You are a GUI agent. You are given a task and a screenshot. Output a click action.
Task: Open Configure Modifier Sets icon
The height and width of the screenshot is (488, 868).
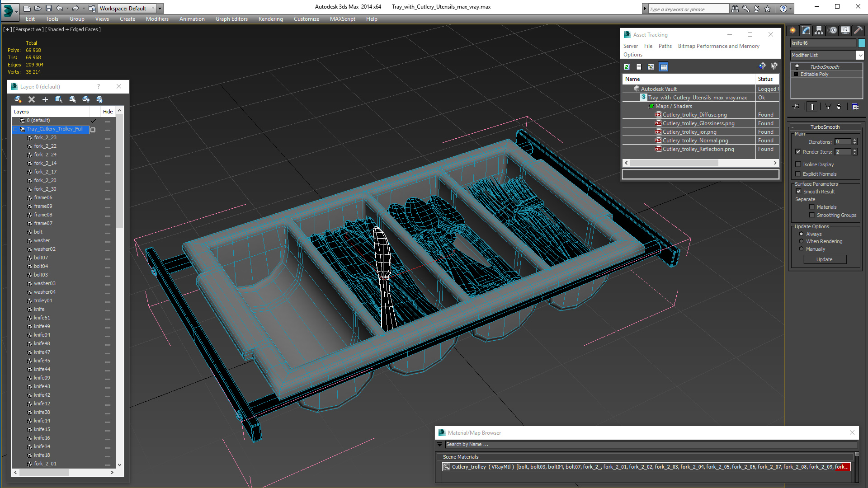(855, 107)
